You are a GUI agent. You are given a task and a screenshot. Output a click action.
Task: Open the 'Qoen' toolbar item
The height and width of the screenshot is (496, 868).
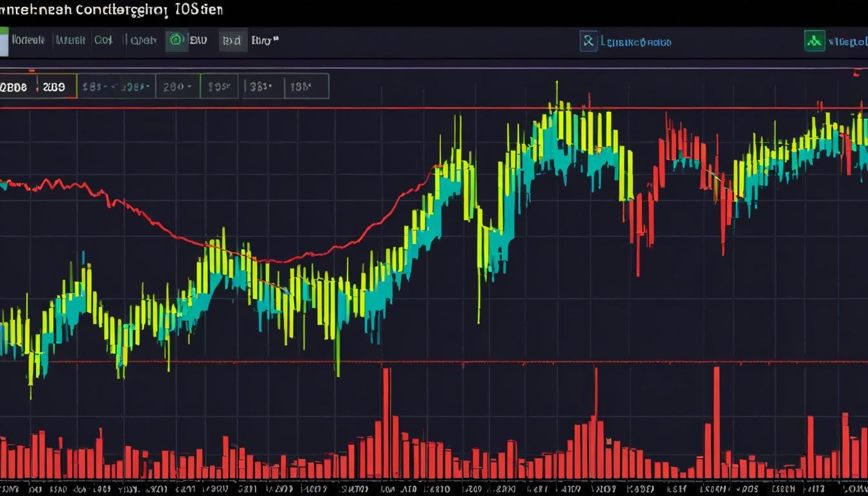(143, 40)
